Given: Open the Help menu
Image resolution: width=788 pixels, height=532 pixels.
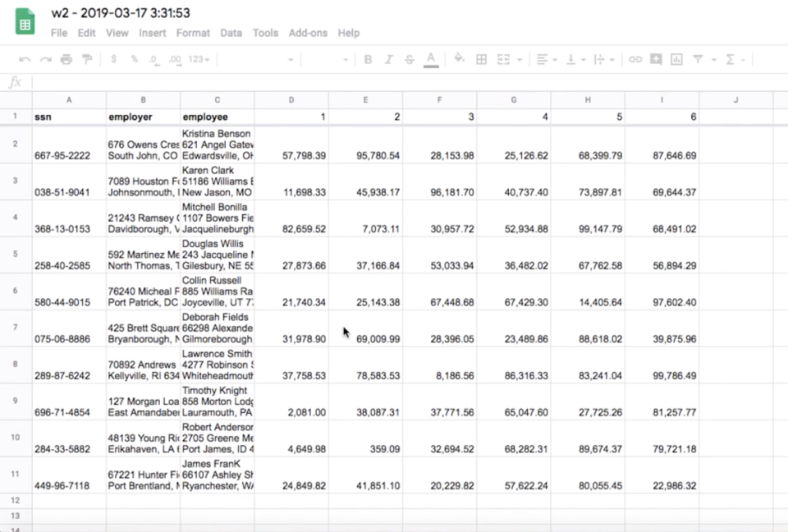Looking at the screenshot, I should pos(349,33).
